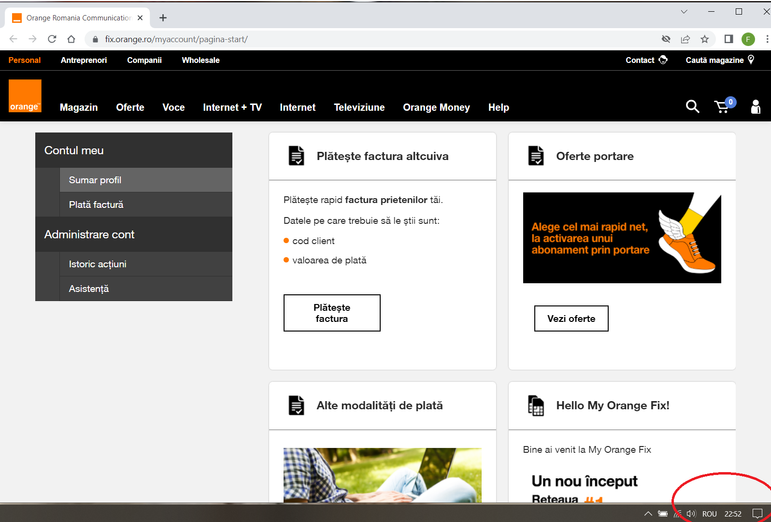Click the browser share icon
Screen dimensions: 771x522
click(685, 39)
